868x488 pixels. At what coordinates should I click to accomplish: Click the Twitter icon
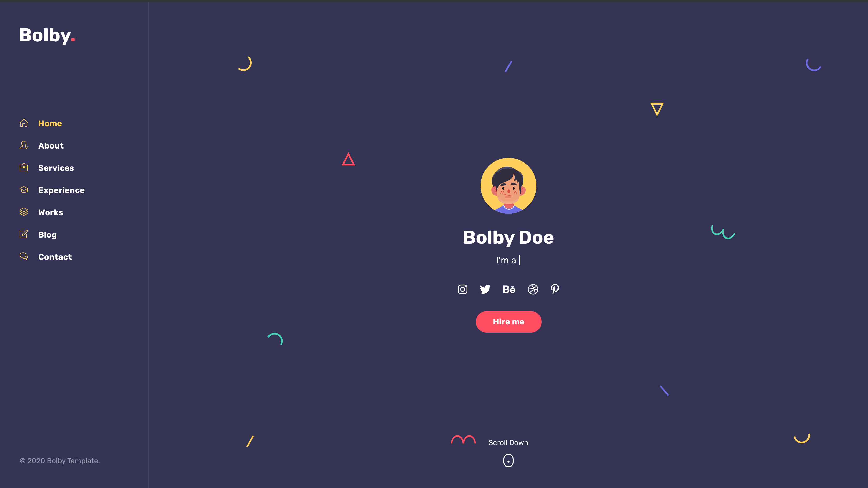(x=485, y=289)
